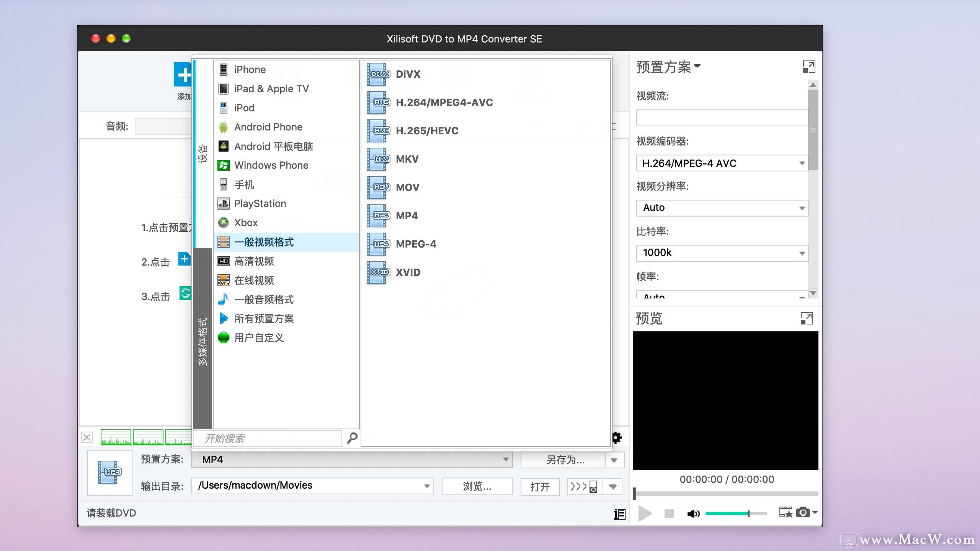Choose the XVID format icon
Image resolution: width=980 pixels, height=551 pixels.
(378, 272)
